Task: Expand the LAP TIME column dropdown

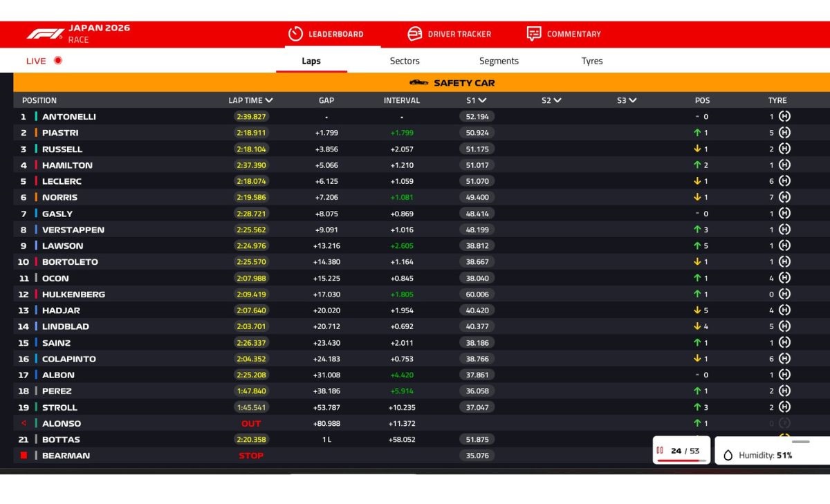Action: click(x=269, y=100)
